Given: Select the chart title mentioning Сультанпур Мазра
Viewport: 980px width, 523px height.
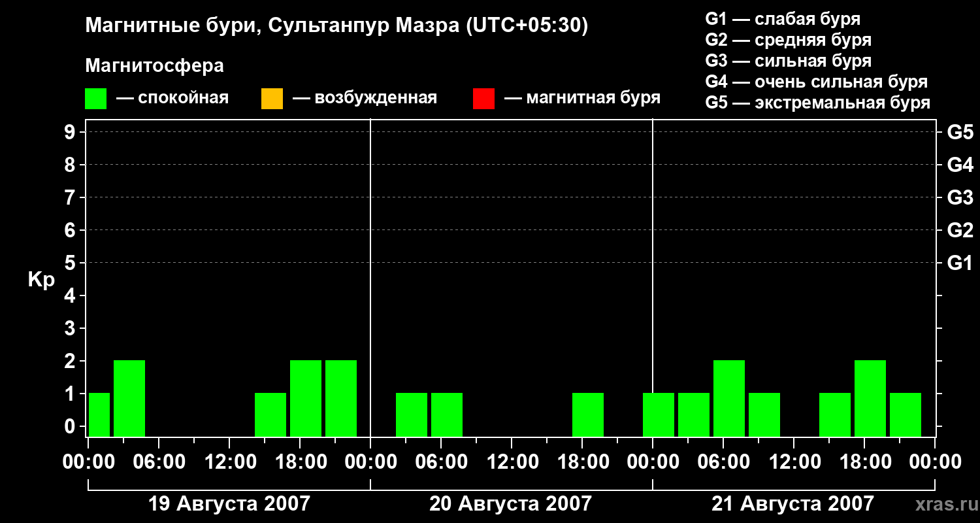Looking at the screenshot, I should click(337, 26).
